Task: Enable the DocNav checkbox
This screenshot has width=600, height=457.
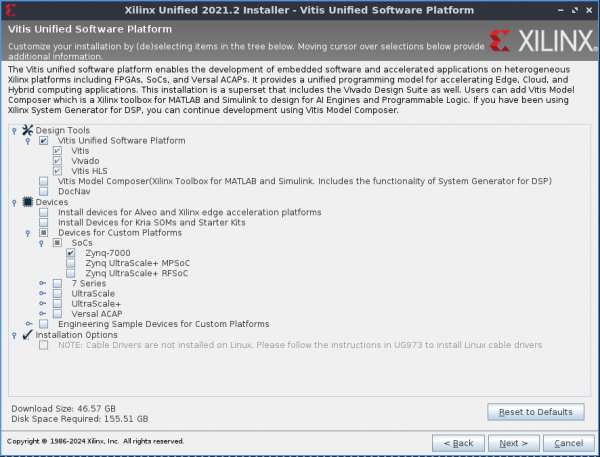Action: click(x=43, y=191)
